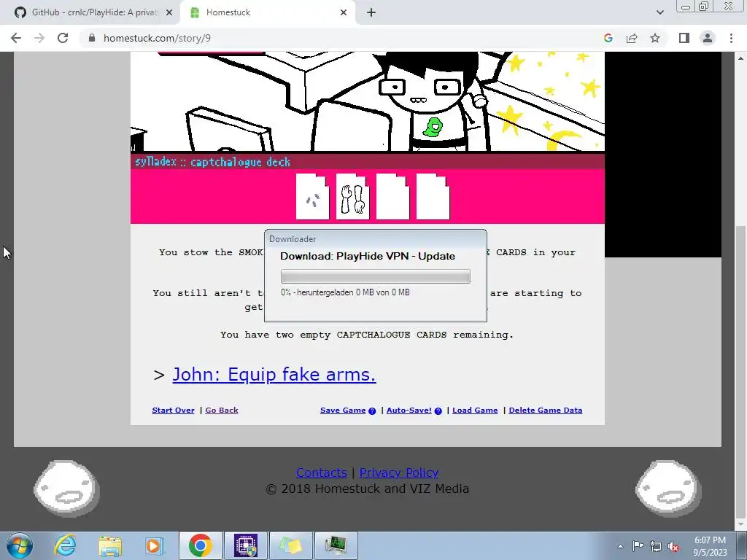The width and height of the screenshot is (747, 560).
Task: Click 'Download: PlayHide VPN - Update' text
Action: [368, 256]
